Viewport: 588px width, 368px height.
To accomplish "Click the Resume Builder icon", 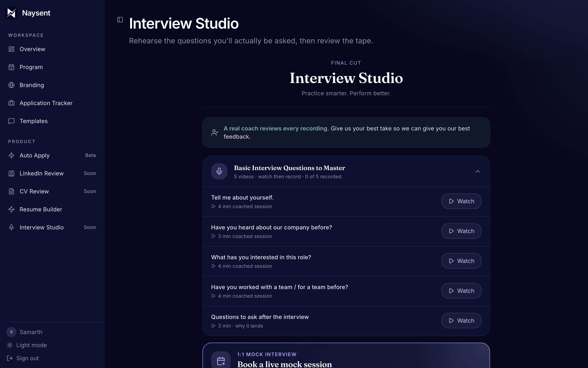I will (x=11, y=210).
